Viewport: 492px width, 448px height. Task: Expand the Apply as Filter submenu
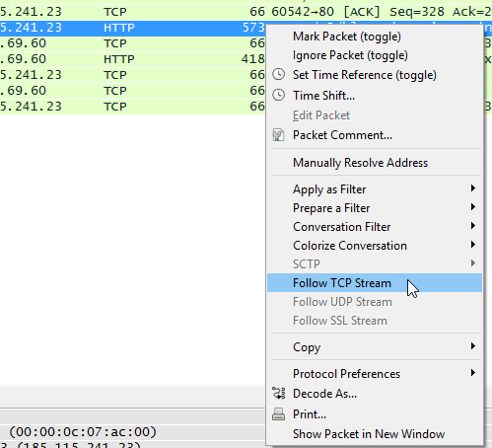(472, 188)
